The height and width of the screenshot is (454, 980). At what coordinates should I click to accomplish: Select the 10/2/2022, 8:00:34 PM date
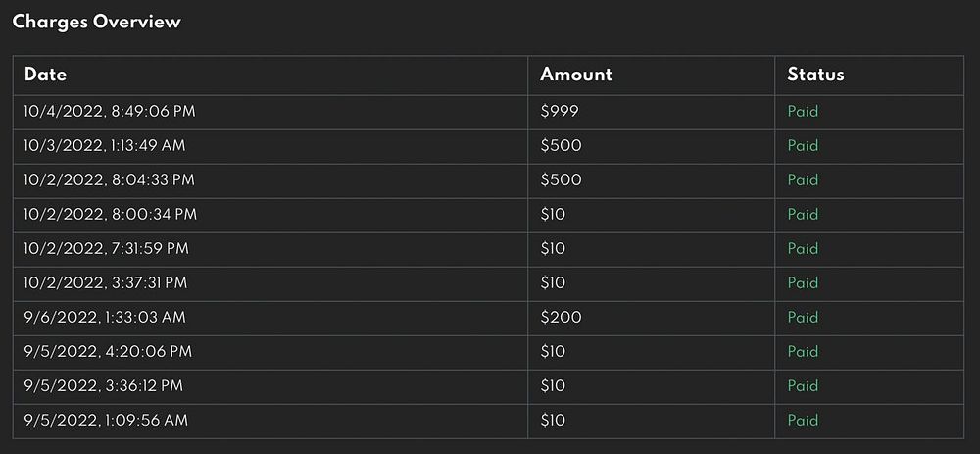(x=110, y=215)
